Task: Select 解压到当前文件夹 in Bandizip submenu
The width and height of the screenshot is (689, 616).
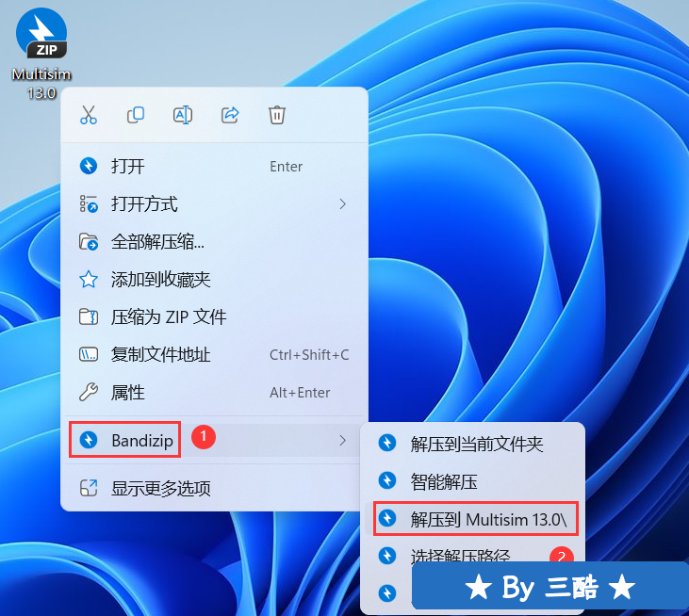Action: click(x=474, y=444)
